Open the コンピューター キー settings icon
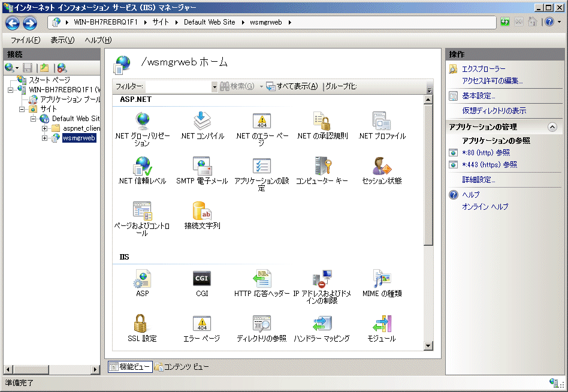568x392 pixels. click(x=322, y=166)
